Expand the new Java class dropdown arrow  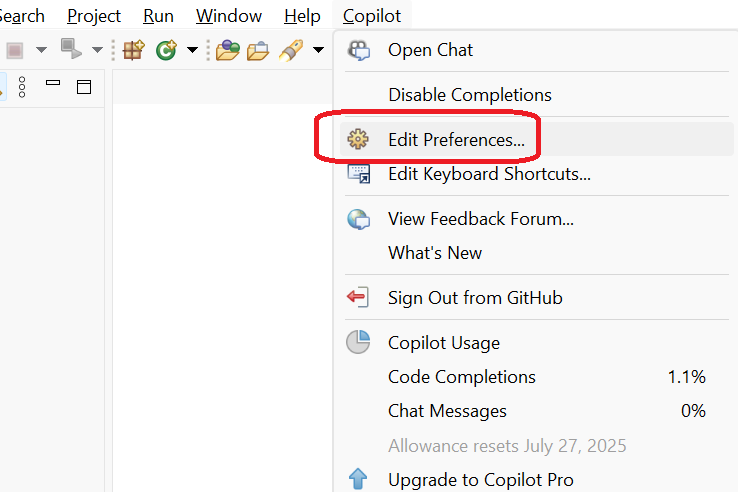(x=192, y=49)
